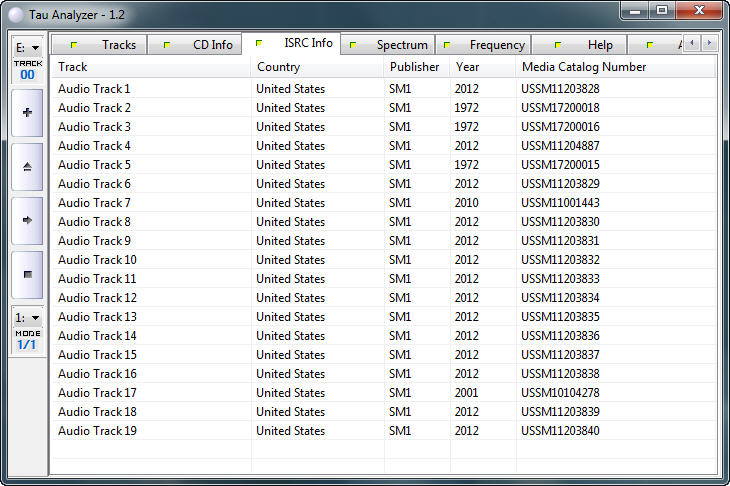Open the 1: mode dropdown
Image resolution: width=730 pixels, height=486 pixels.
pyautogui.click(x=27, y=317)
